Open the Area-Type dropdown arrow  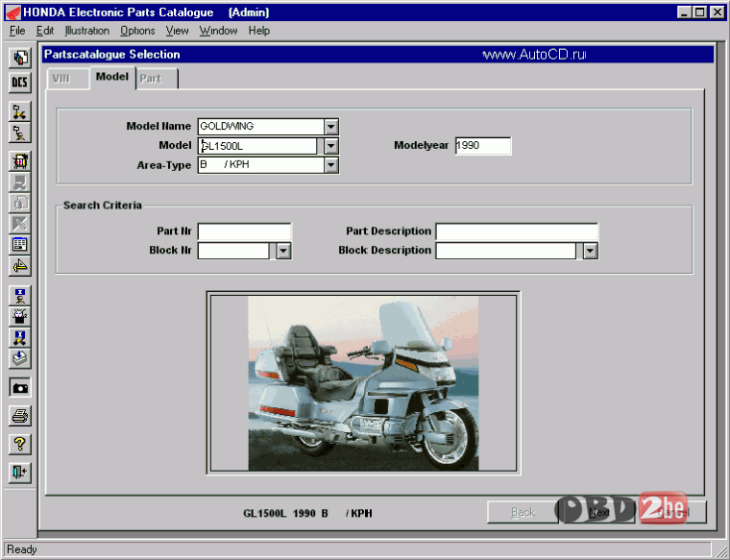point(331,165)
